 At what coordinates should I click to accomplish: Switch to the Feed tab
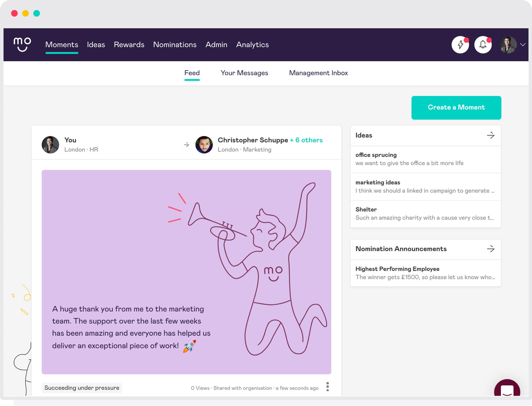(192, 73)
